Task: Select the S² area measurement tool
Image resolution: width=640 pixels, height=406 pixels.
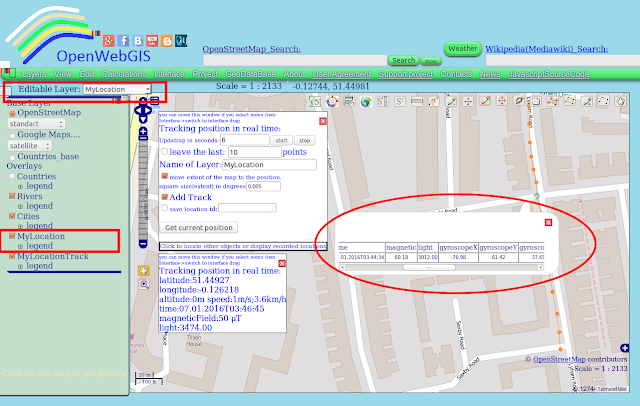Action: coord(400,101)
